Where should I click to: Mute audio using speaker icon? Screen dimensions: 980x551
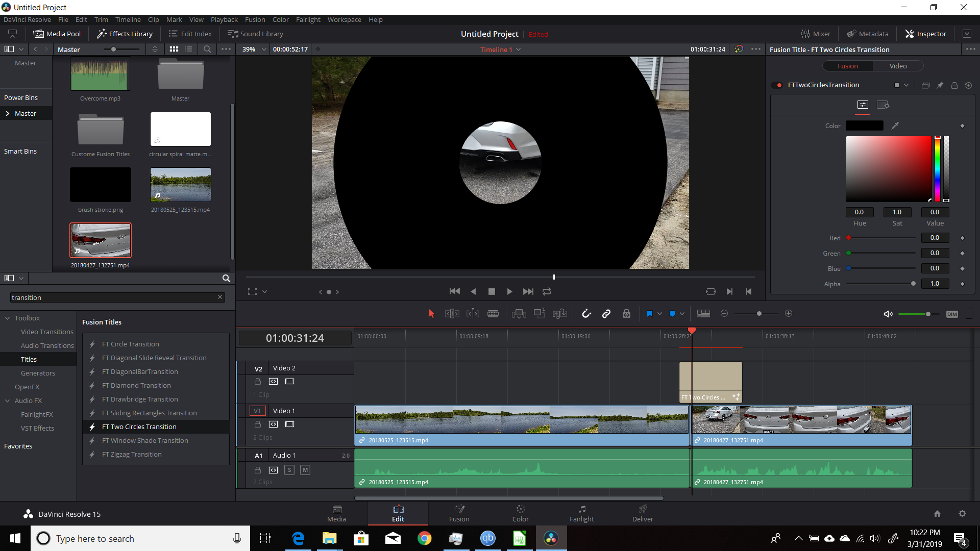tap(888, 314)
